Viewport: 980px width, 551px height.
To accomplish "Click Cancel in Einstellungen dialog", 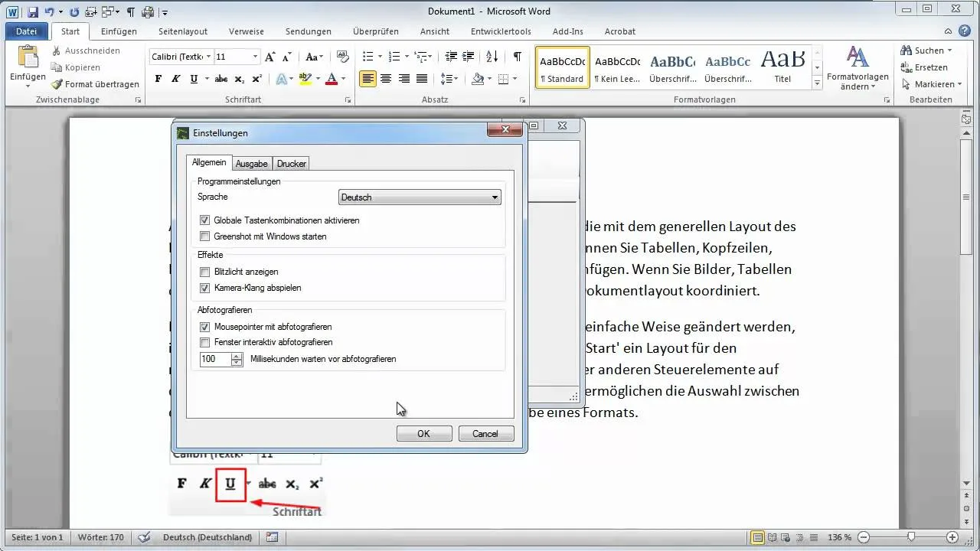I will pyautogui.click(x=485, y=434).
